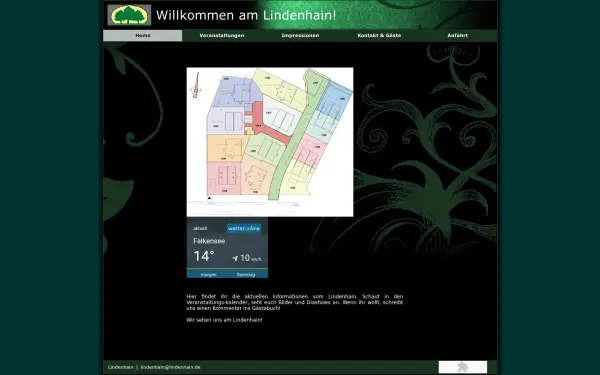The width and height of the screenshot is (600, 375).
Task: Click the Lindenhain footer link
Action: click(121, 367)
